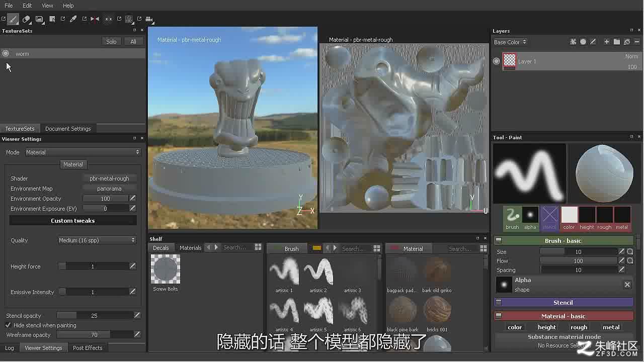Toggle the rough channel in Material basic
Screen dimensions: 644x362
579,327
